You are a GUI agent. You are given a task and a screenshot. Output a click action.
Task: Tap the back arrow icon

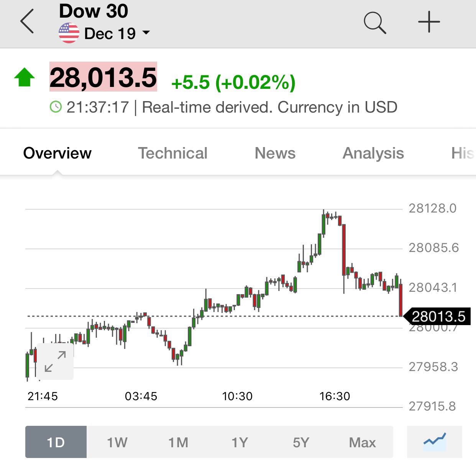point(27,21)
